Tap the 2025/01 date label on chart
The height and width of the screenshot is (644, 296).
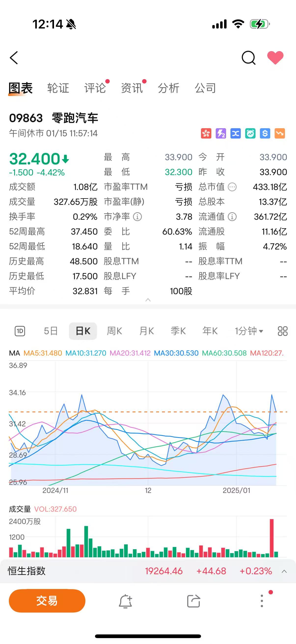[236, 490]
